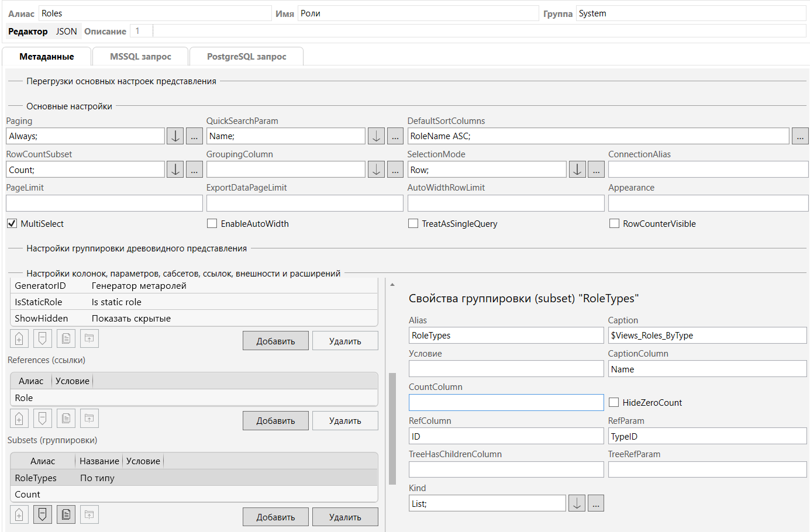This screenshot has width=810, height=532.
Task: Click Добавить button under Subsets list
Action: coord(275,517)
